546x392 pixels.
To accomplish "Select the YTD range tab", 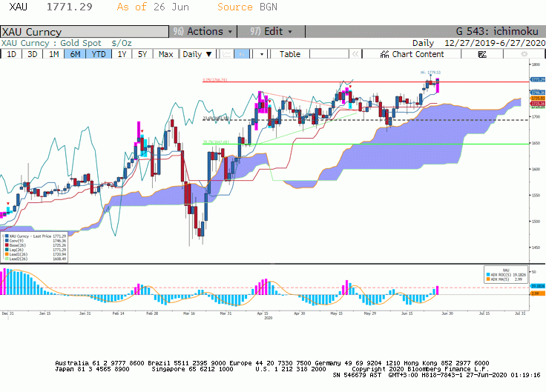I will (x=99, y=54).
